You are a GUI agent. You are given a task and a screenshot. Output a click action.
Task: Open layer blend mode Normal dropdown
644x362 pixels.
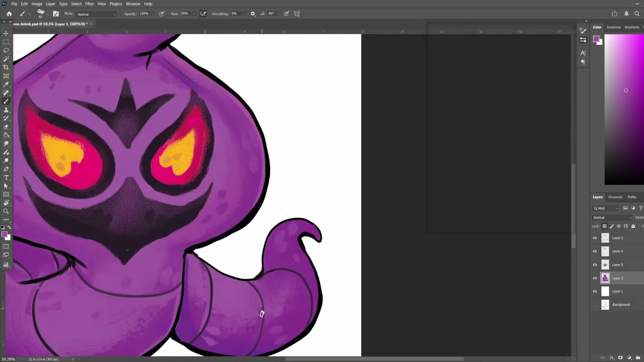pos(612,217)
